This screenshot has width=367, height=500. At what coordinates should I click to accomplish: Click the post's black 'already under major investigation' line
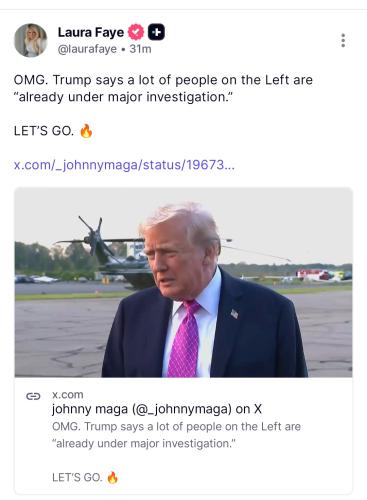(123, 97)
